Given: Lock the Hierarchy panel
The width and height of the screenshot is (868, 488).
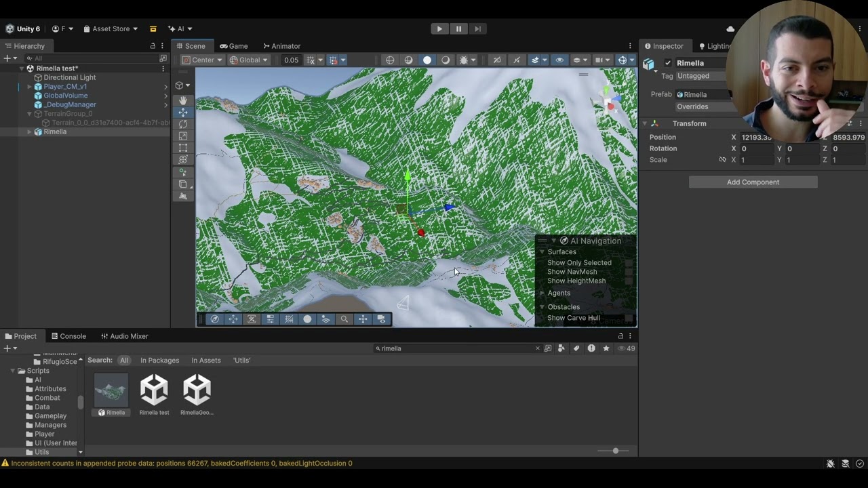Looking at the screenshot, I should [153, 46].
